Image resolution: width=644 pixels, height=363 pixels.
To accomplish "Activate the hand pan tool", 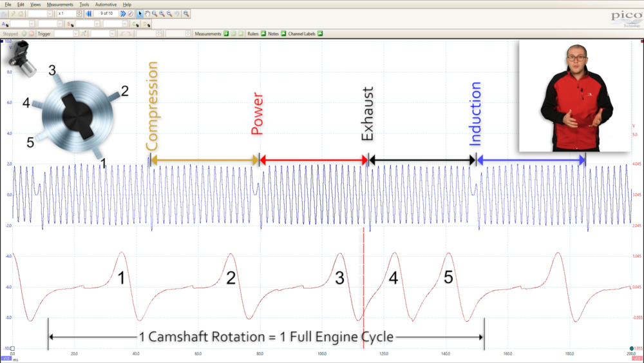I will (147, 14).
